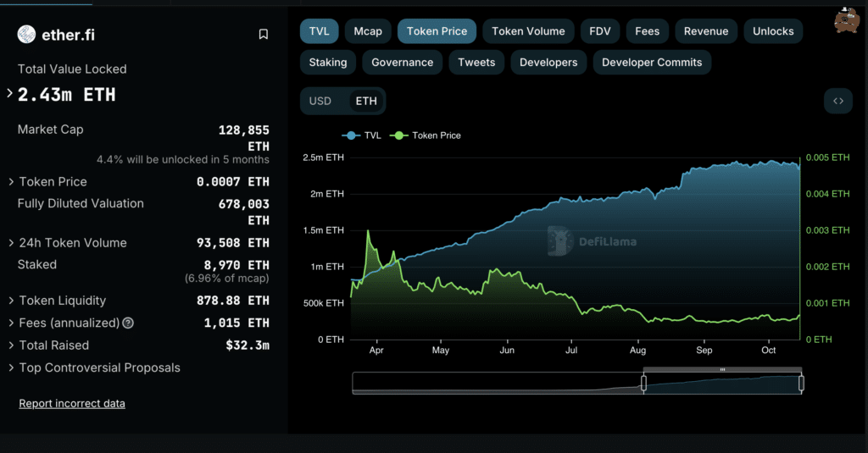Click the left handle of range slider
This screenshot has width=868, height=453.
click(644, 383)
